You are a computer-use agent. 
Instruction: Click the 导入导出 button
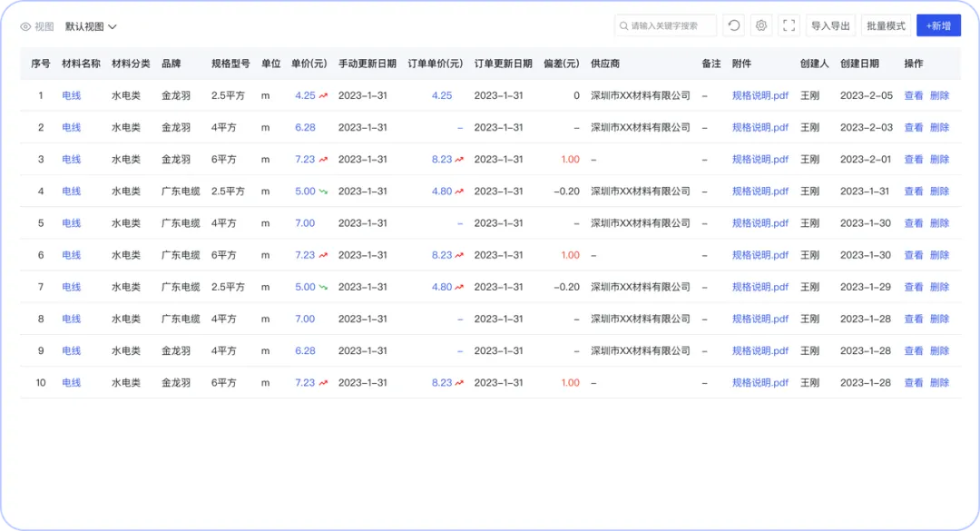830,25
